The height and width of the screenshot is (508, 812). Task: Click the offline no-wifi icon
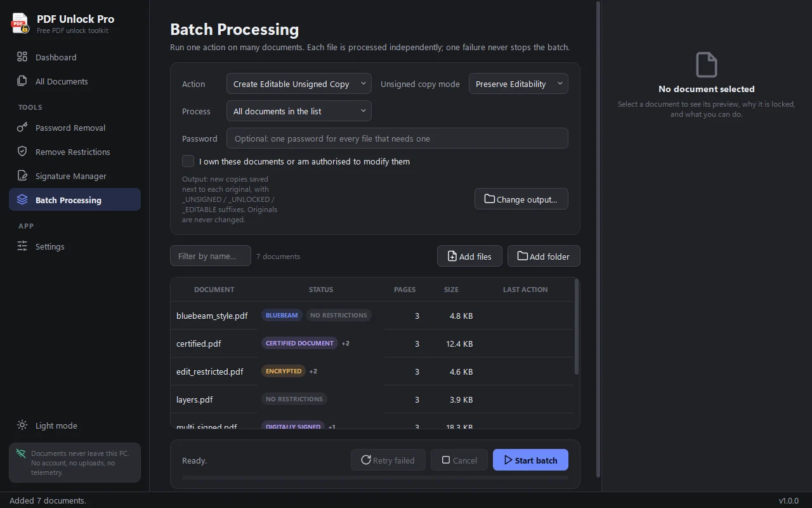[x=21, y=453]
